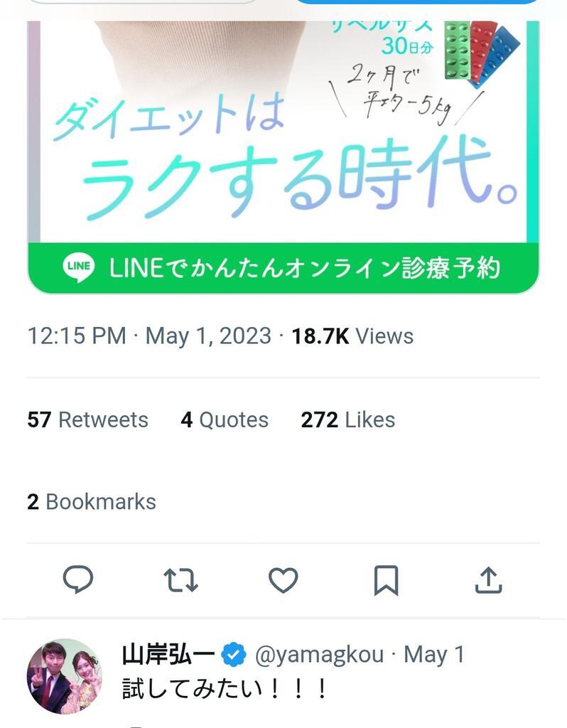Click the LINE logo bubble icon
Screen dimensions: 567x728
click(x=79, y=267)
